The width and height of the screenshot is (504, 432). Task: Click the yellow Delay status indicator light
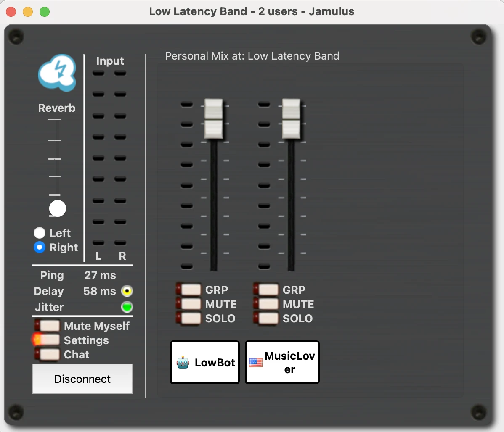coord(127,291)
